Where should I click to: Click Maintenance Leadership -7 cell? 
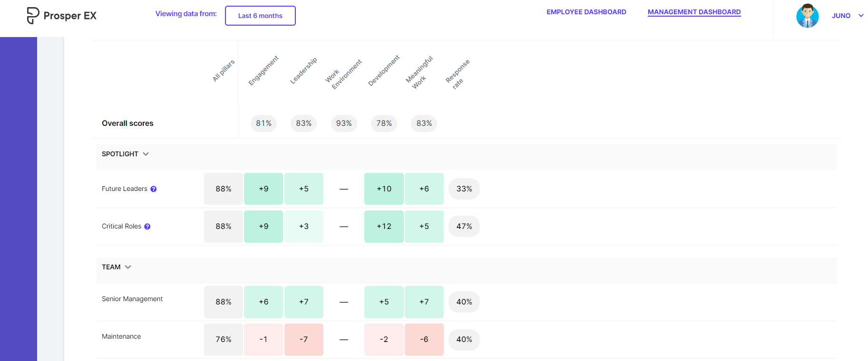(x=304, y=339)
